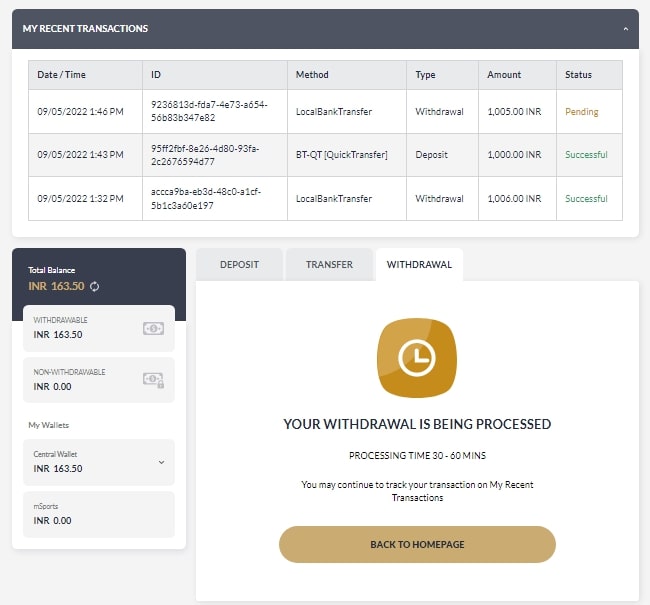
Task: Click the Pending status of first transaction
Action: [x=582, y=111]
